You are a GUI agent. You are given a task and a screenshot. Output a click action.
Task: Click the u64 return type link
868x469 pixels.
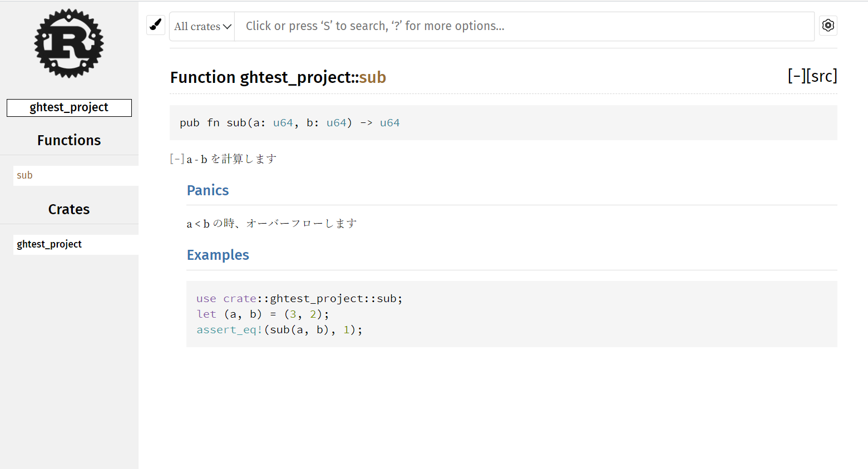(389, 122)
